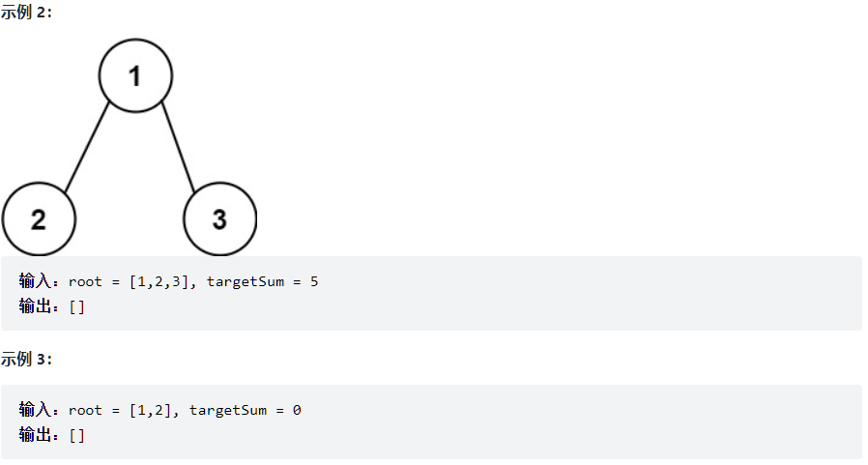Image resolution: width=868 pixels, height=465 pixels.
Task: Click the empty [] output in example 2
Action: tap(77, 307)
